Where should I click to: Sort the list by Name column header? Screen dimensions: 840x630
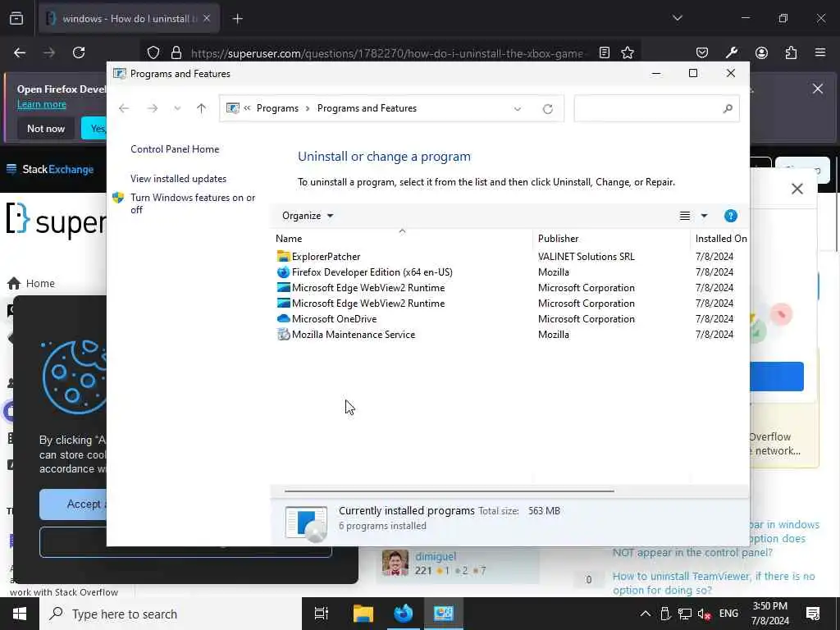tap(402, 238)
